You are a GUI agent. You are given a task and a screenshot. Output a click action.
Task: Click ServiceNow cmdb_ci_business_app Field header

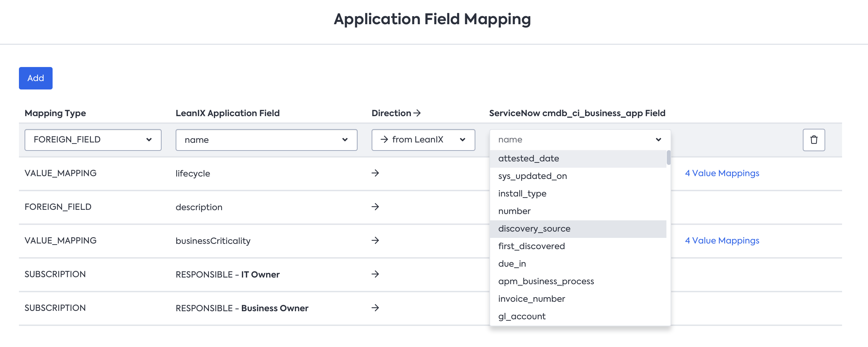577,113
